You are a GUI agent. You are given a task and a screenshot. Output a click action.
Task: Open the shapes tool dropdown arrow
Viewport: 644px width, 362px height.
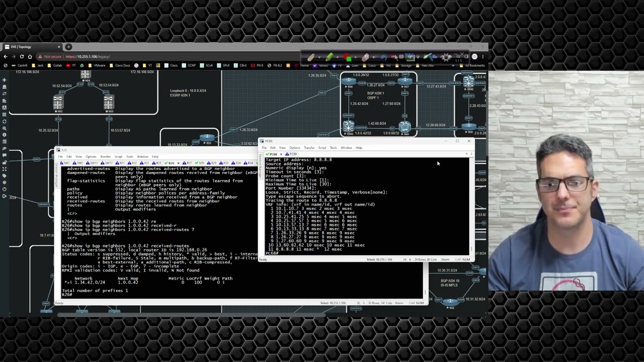click(355, 57)
